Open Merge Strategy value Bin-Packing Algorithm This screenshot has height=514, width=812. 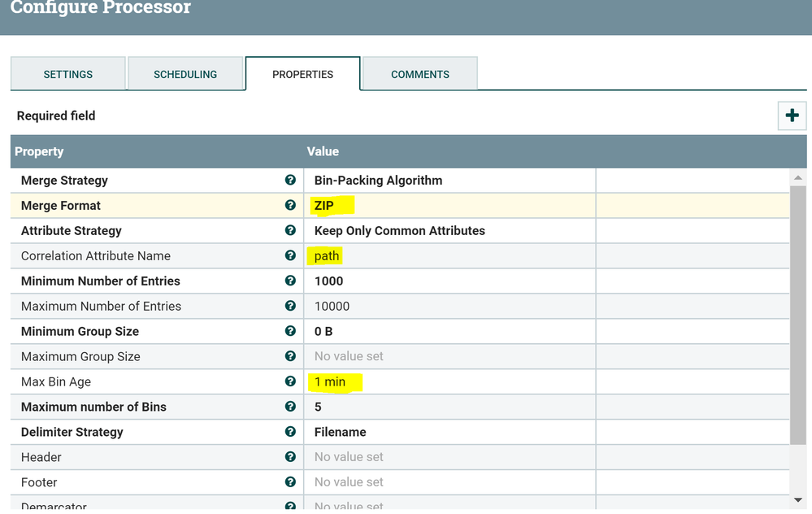point(378,181)
